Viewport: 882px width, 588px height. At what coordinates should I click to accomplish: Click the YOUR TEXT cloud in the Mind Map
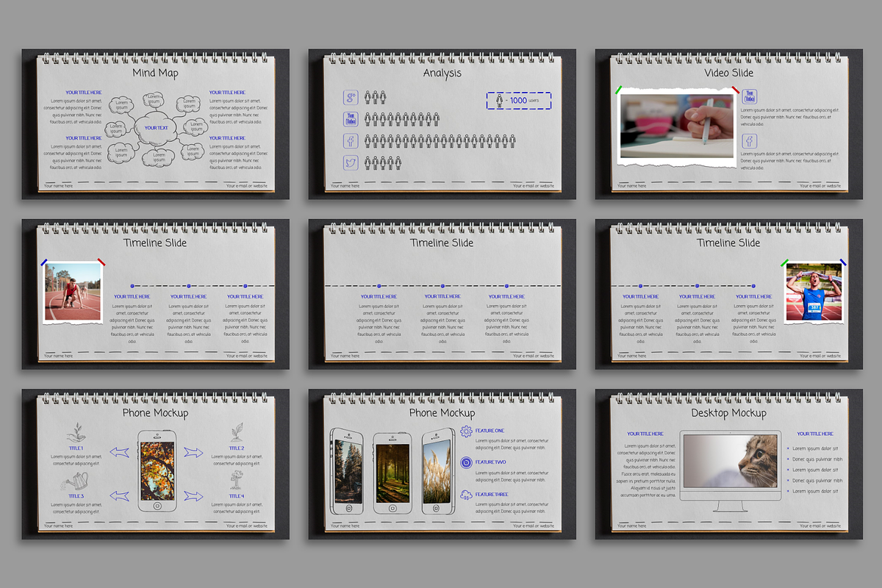click(x=156, y=128)
